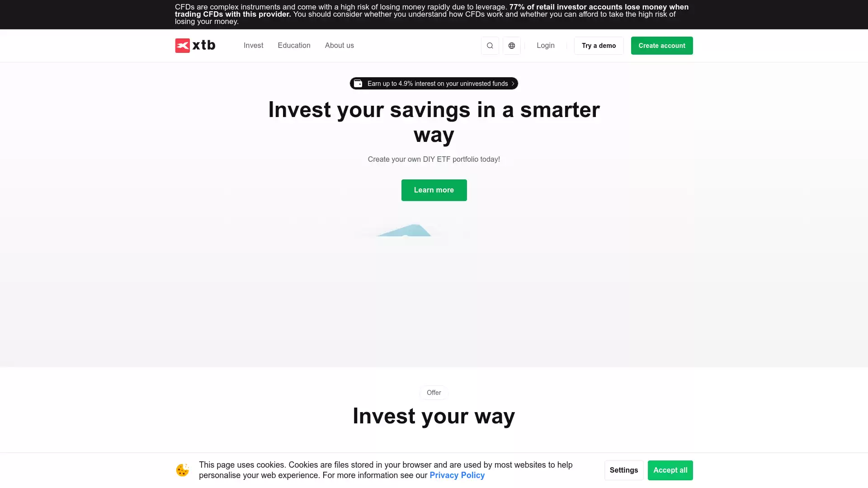868x488 pixels.
Task: Click the globe/language selector icon
Action: 511,45
